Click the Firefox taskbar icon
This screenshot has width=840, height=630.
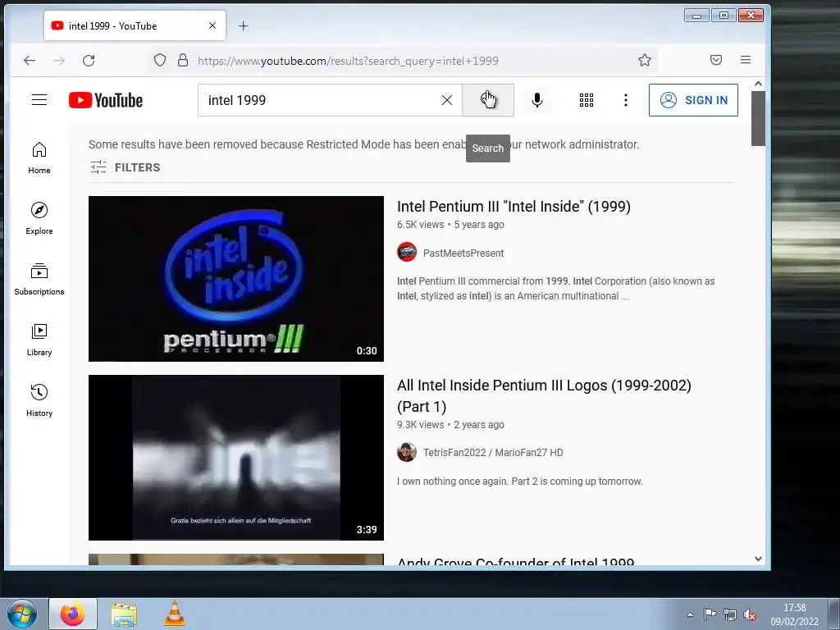coord(73,614)
